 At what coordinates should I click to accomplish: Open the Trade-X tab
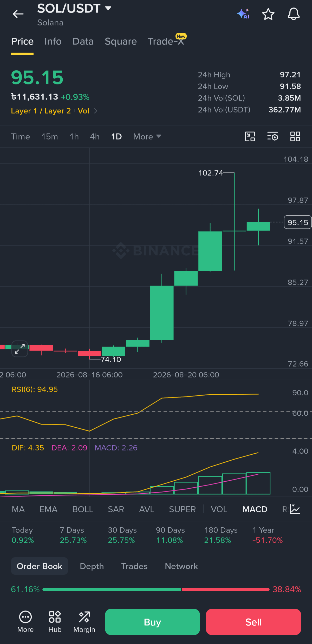click(x=166, y=41)
